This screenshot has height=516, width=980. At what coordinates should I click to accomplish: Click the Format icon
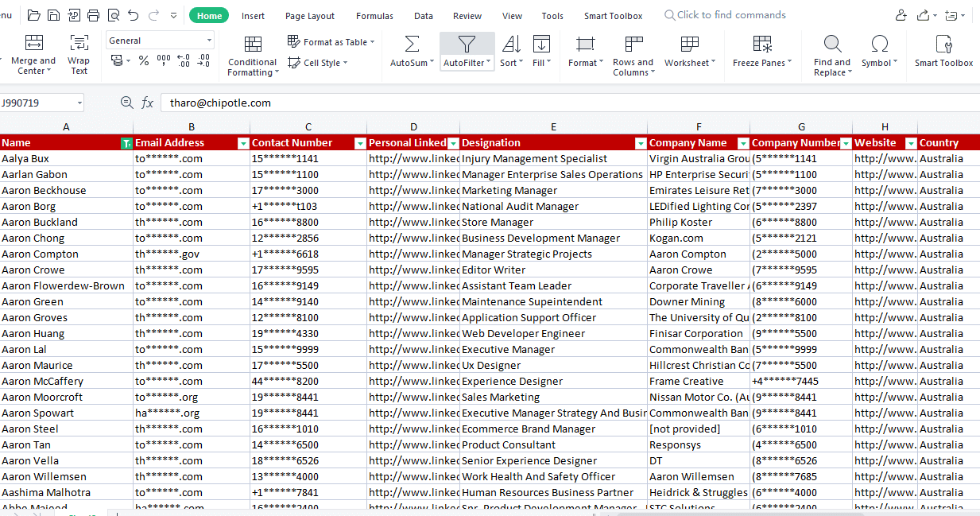click(586, 44)
